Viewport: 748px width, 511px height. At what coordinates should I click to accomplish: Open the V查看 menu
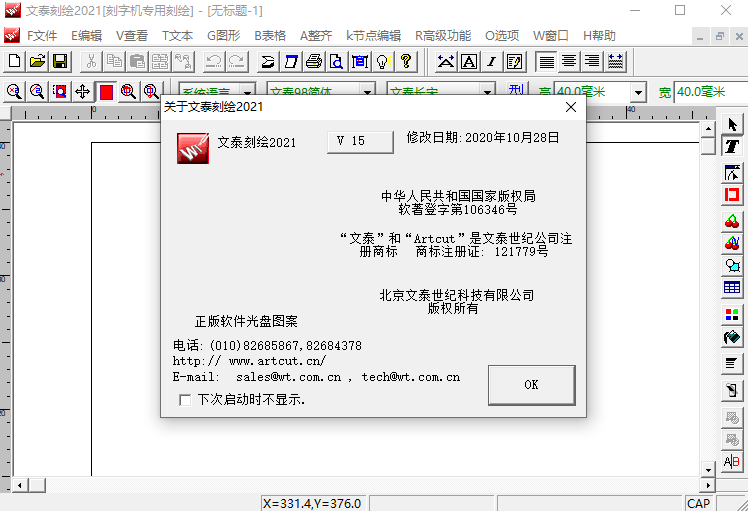132,36
